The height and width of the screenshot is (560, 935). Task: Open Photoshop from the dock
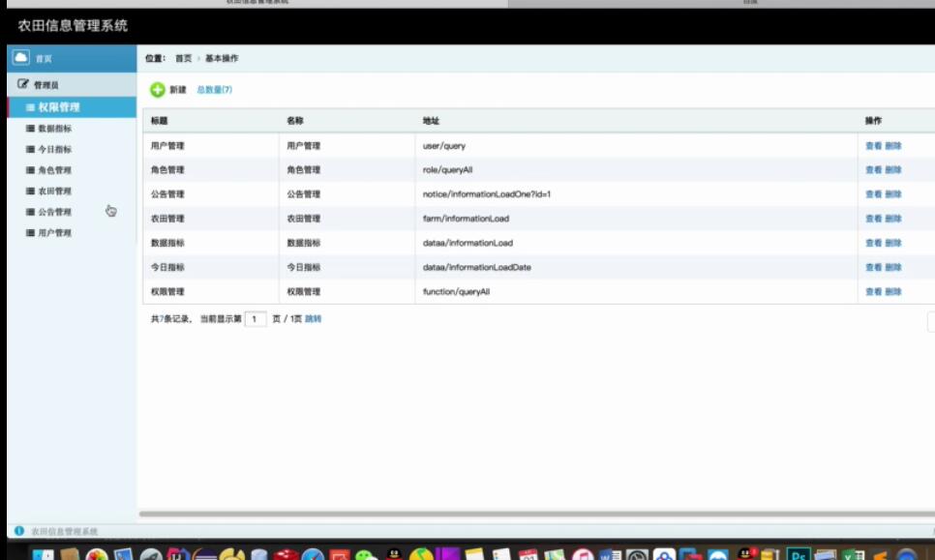tap(798, 554)
